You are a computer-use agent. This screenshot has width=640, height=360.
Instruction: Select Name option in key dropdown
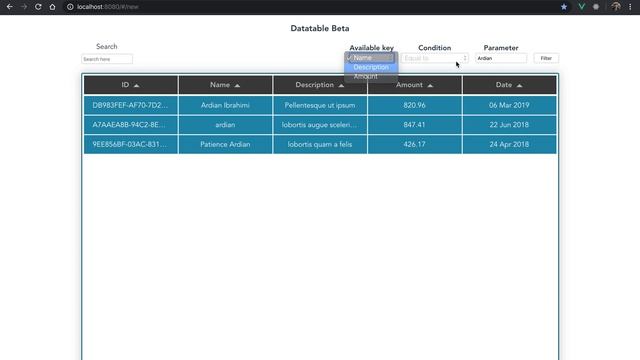pyautogui.click(x=371, y=58)
